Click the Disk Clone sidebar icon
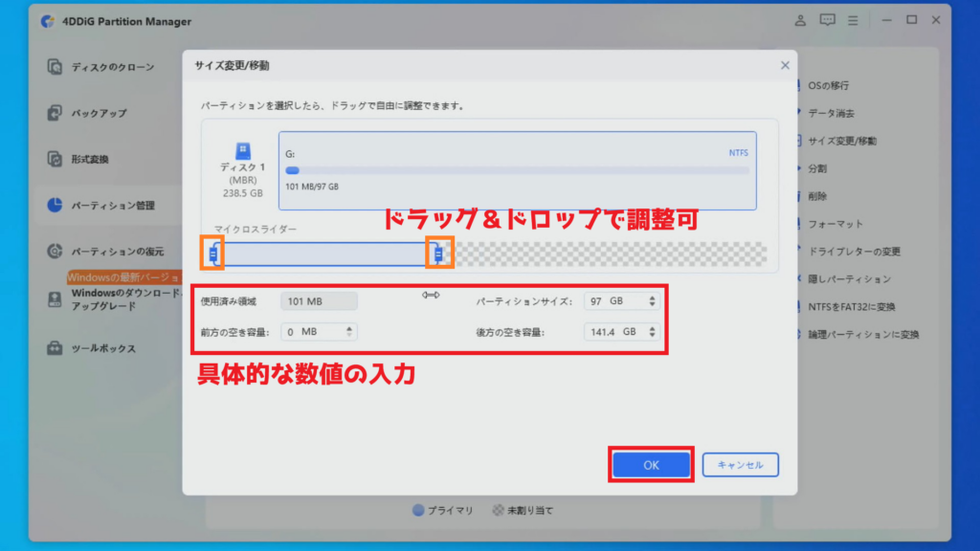 pos(56,67)
